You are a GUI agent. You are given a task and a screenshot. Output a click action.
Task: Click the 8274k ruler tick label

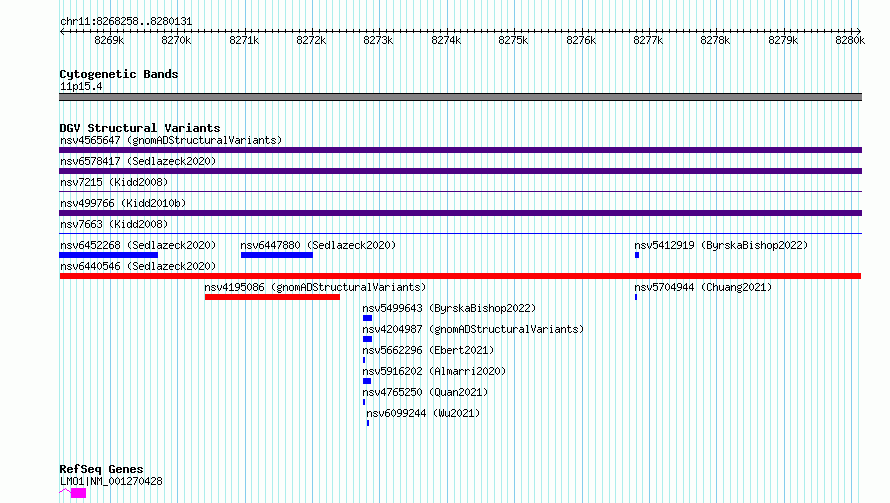(446, 40)
